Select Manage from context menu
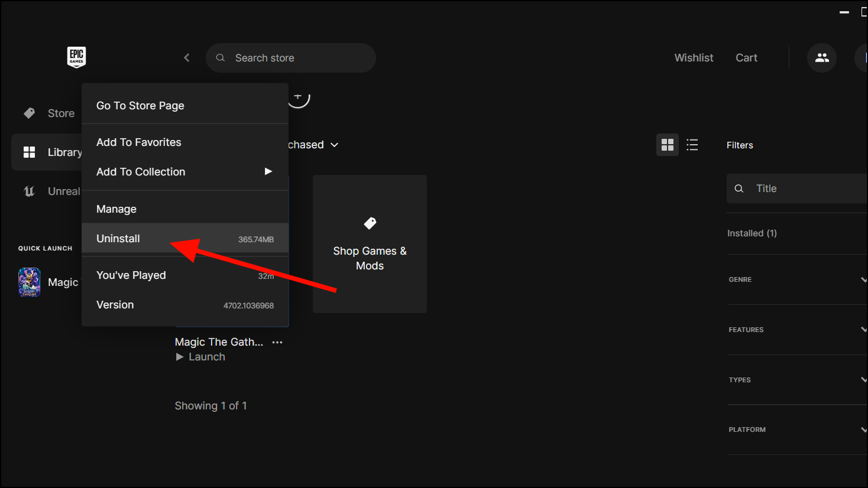 (x=185, y=209)
